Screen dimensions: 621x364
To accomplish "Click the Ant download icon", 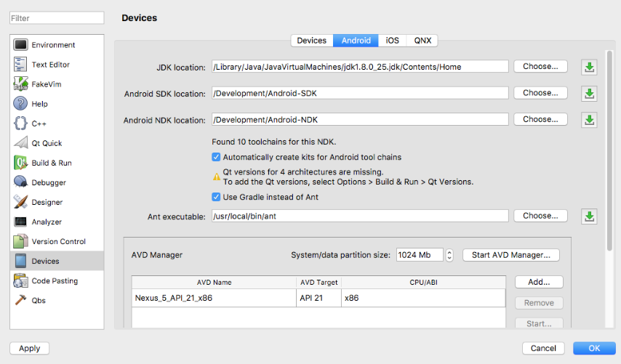I will coord(589,217).
